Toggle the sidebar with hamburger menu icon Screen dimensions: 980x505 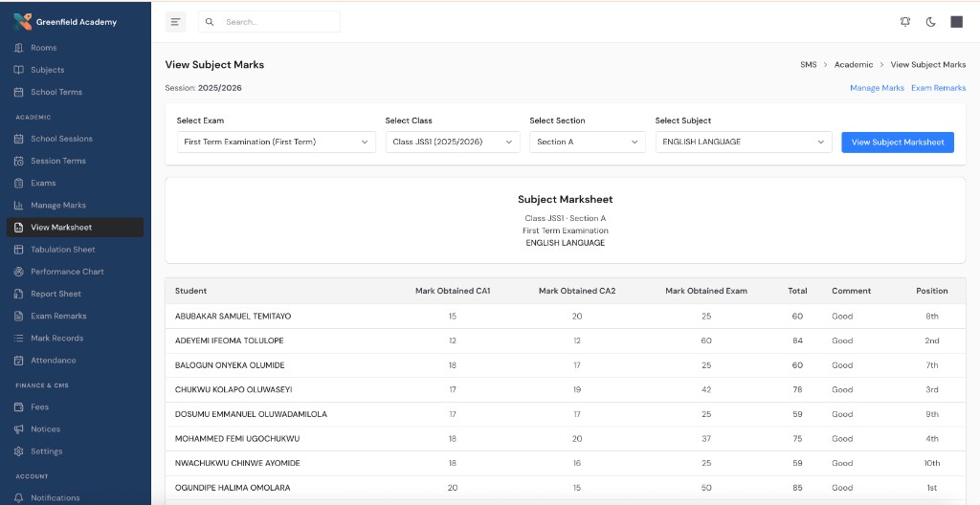click(x=176, y=22)
